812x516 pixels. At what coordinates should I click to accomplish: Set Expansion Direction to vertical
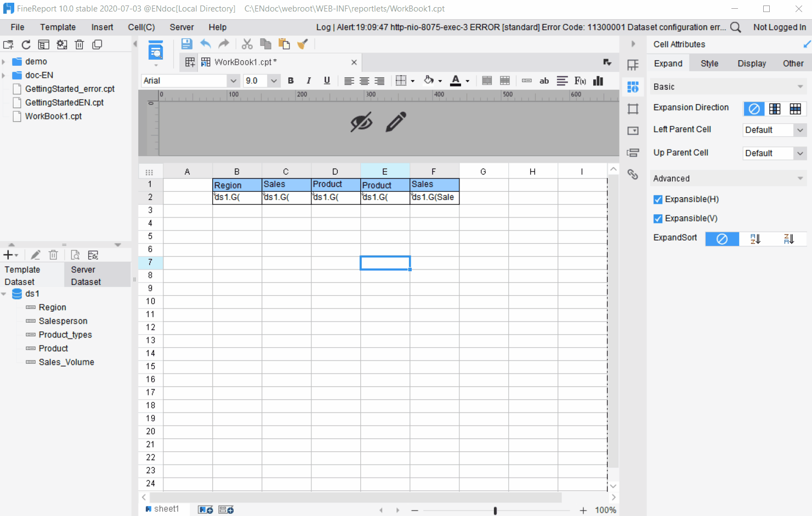775,108
